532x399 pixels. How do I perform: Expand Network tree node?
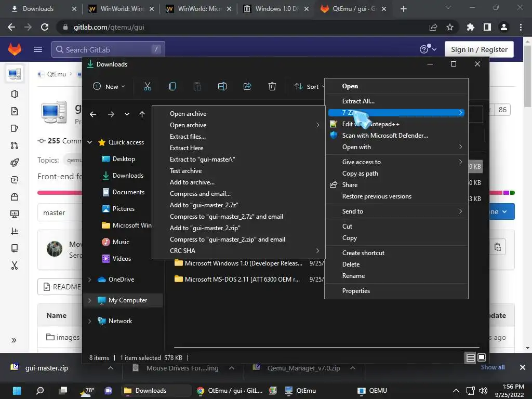click(x=90, y=321)
